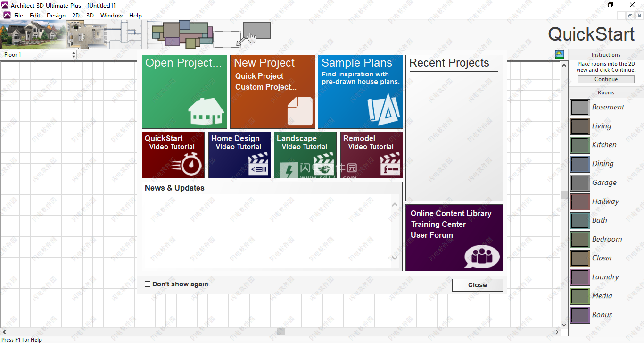Open Online Content Library link
Screen dimensions: 644x343
click(451, 213)
